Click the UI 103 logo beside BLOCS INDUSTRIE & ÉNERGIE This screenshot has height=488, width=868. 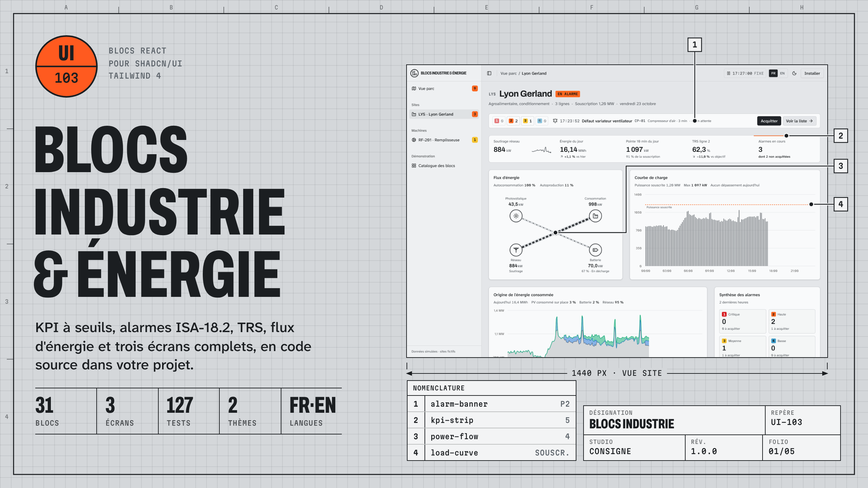414,73
